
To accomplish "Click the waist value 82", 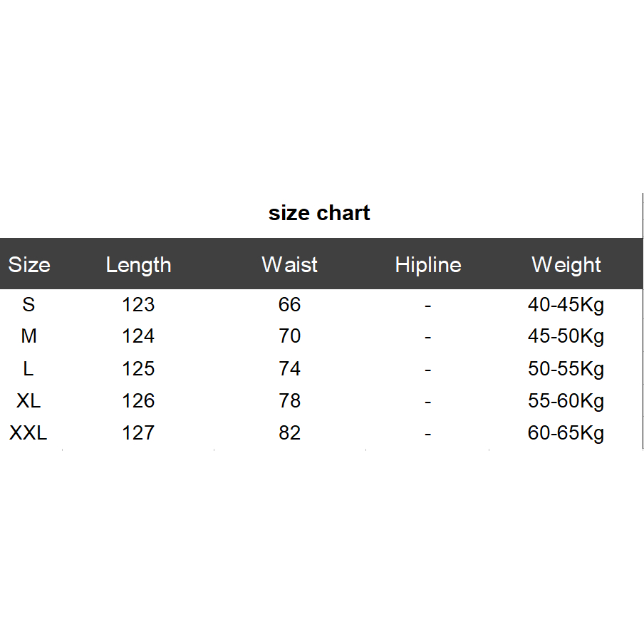I will point(289,433).
